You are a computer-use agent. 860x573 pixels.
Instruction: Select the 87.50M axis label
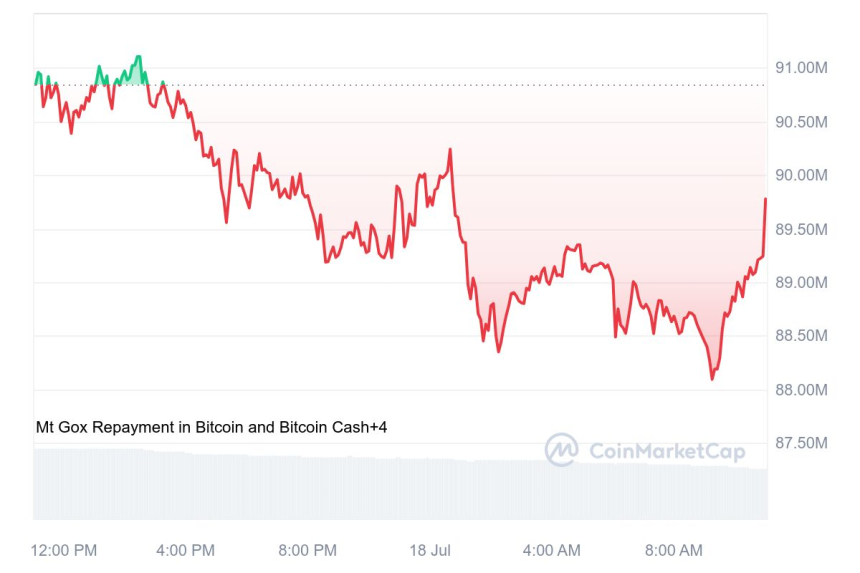coord(801,443)
